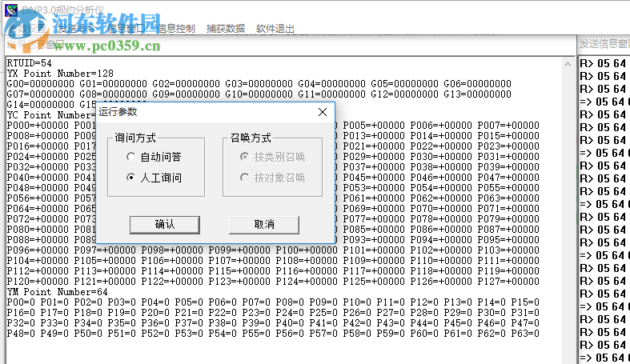This screenshot has width=630, height=364.
Task: Select the 人工询问 radio button
Action: [x=130, y=178]
